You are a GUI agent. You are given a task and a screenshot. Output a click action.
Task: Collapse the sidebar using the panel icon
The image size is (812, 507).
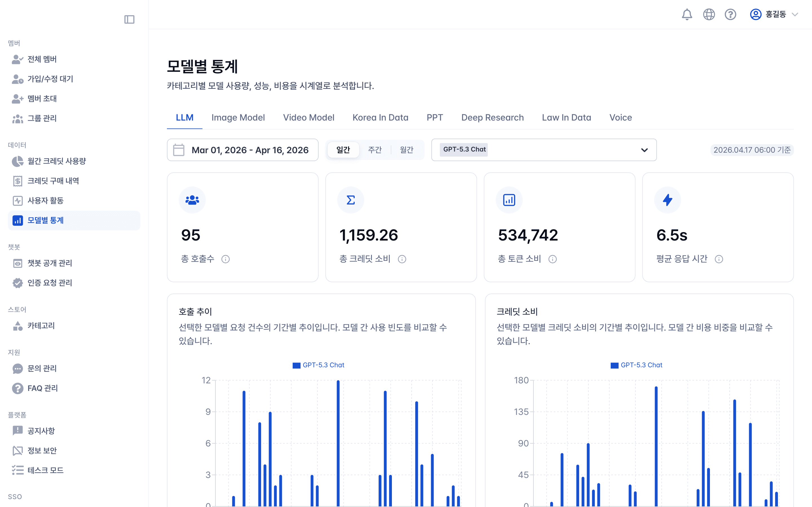click(x=129, y=19)
